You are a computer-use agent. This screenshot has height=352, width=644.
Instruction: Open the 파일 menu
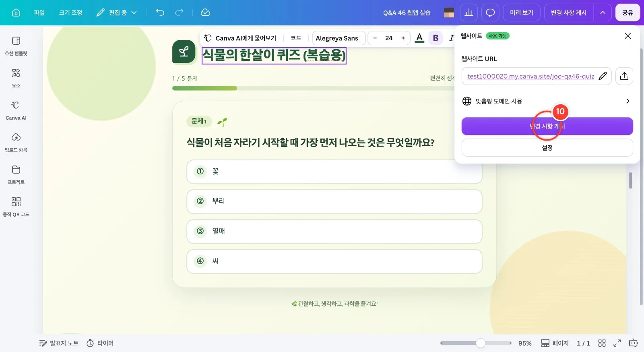39,12
